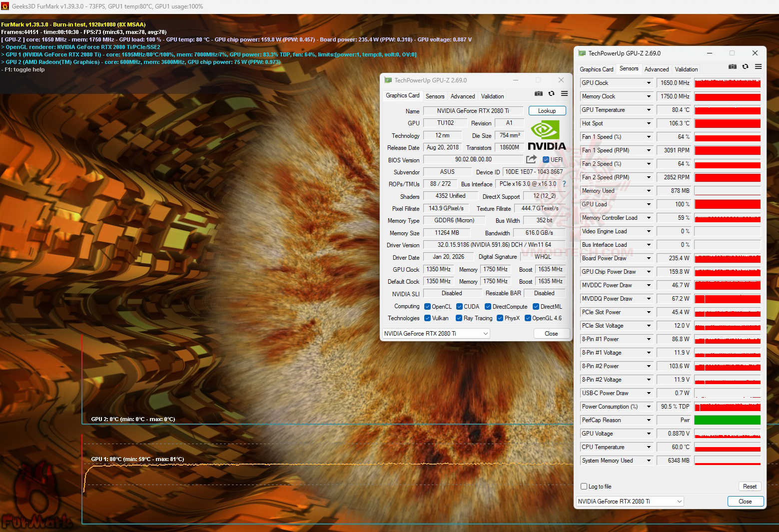This screenshot has height=532, width=779.
Task: Open the GPU Clock sensor dropdown
Action: [649, 83]
